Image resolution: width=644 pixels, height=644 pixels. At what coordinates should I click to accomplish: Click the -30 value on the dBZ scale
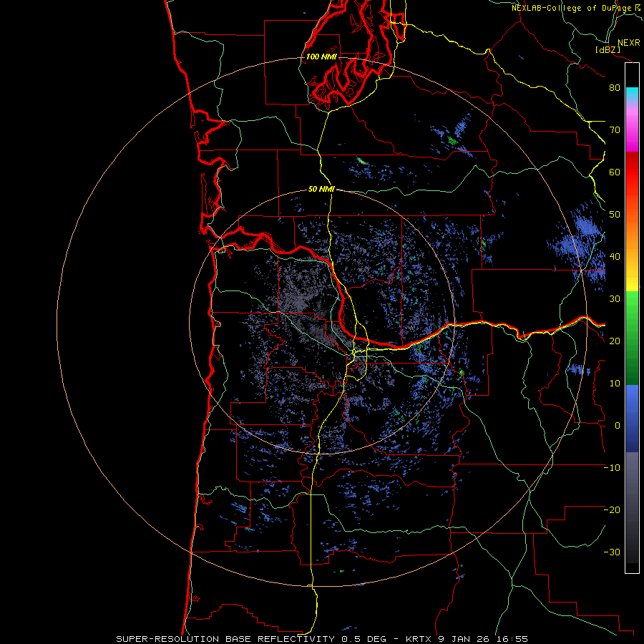pyautogui.click(x=612, y=552)
